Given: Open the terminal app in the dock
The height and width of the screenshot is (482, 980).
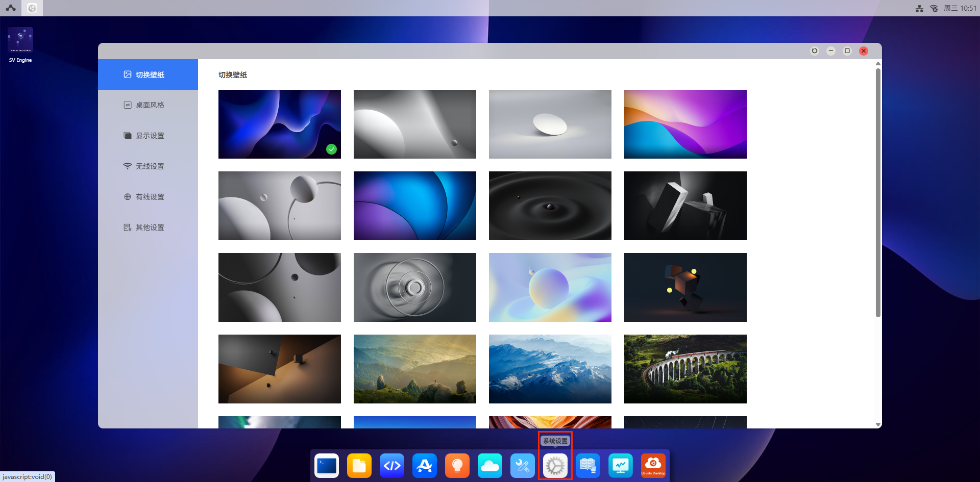Looking at the screenshot, I should 327,466.
